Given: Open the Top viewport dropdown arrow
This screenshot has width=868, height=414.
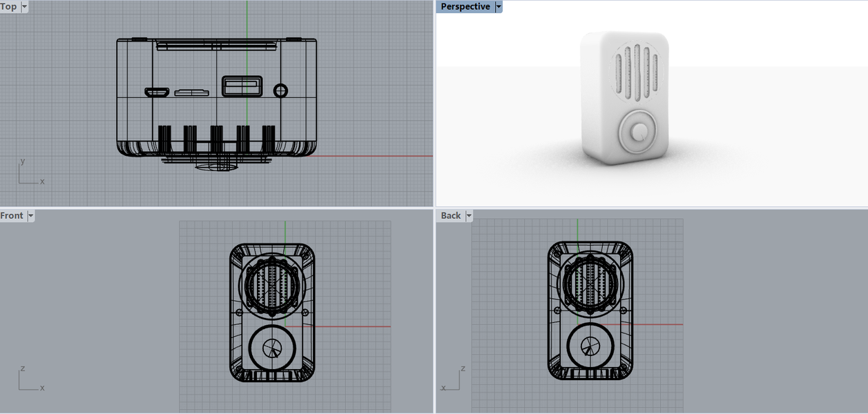Looking at the screenshot, I should point(25,7).
